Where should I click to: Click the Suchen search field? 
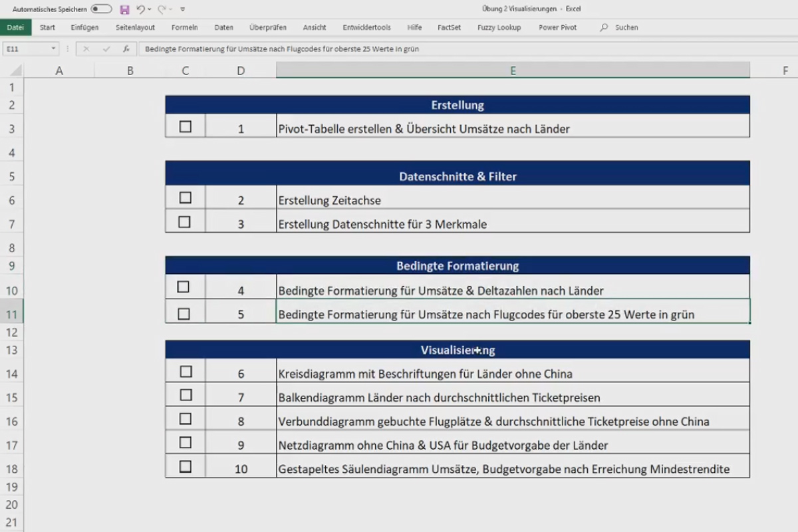[x=626, y=27]
